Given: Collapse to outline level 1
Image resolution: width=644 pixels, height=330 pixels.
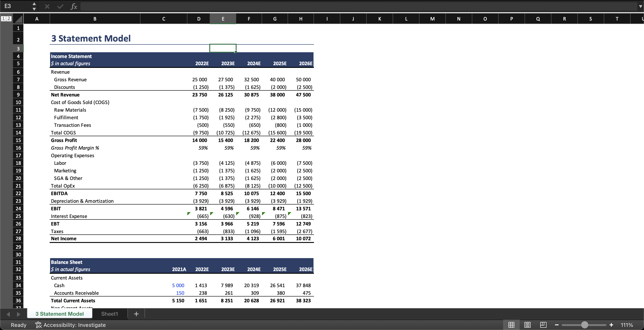Looking at the screenshot, I should pyautogui.click(x=3, y=19).
